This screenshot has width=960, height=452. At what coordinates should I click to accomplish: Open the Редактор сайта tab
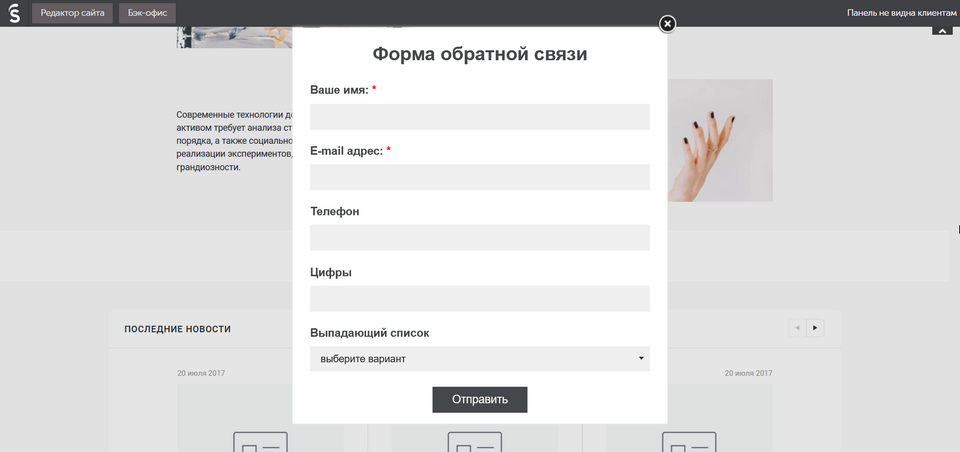coord(72,13)
